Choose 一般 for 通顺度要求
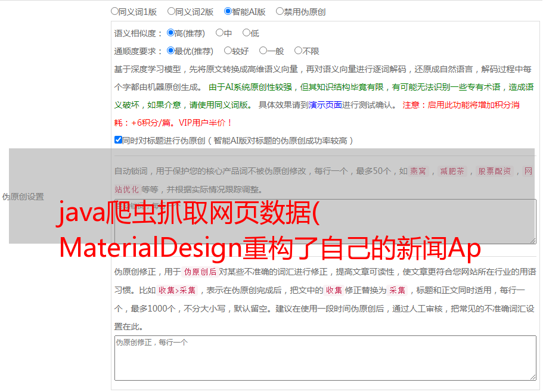 pos(263,51)
